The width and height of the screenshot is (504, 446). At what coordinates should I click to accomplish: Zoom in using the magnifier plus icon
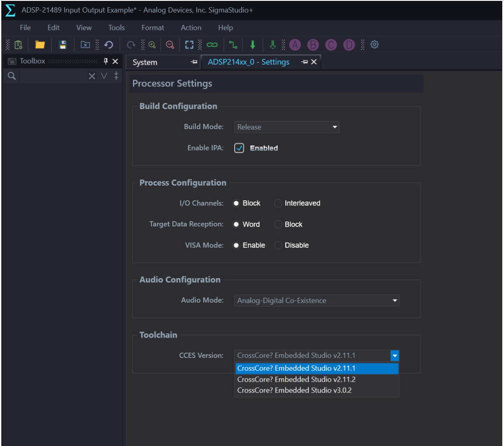coord(152,45)
